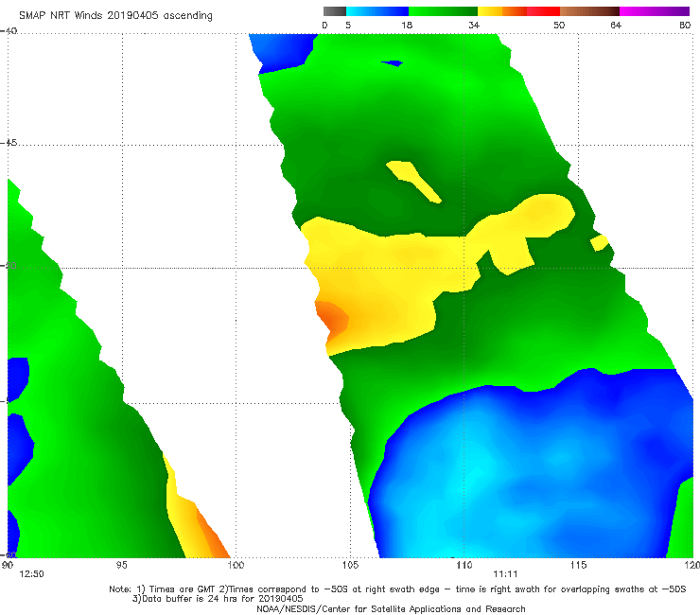The height and width of the screenshot is (615, 700).
Task: Click the longitude label '110'
Action: click(x=464, y=565)
